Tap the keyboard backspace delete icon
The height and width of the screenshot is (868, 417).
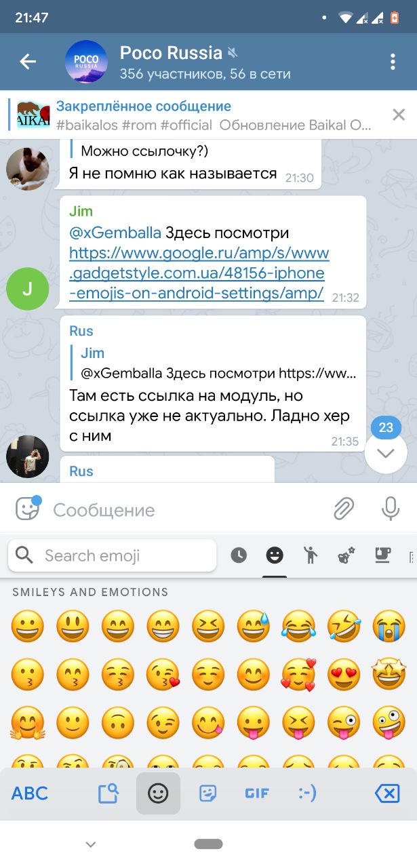point(387,793)
